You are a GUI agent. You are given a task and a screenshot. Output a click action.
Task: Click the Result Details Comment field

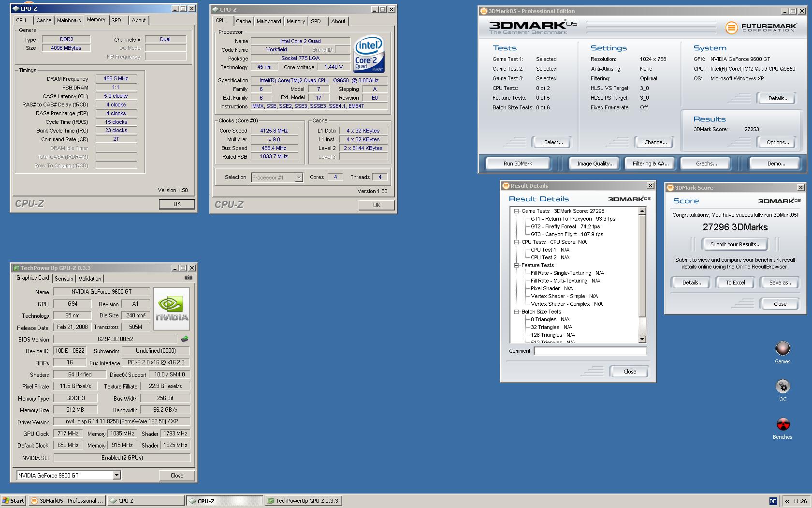pos(590,351)
